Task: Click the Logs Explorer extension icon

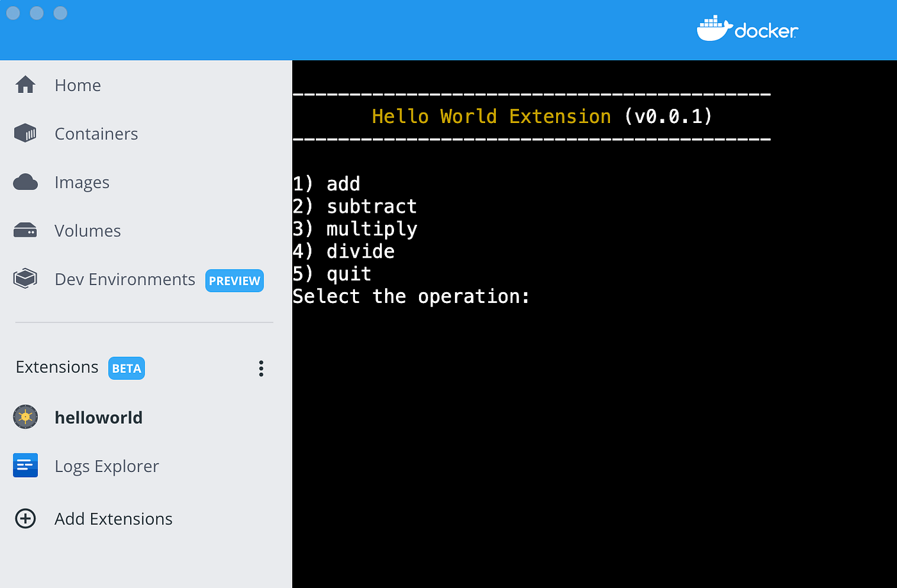Action: point(25,466)
